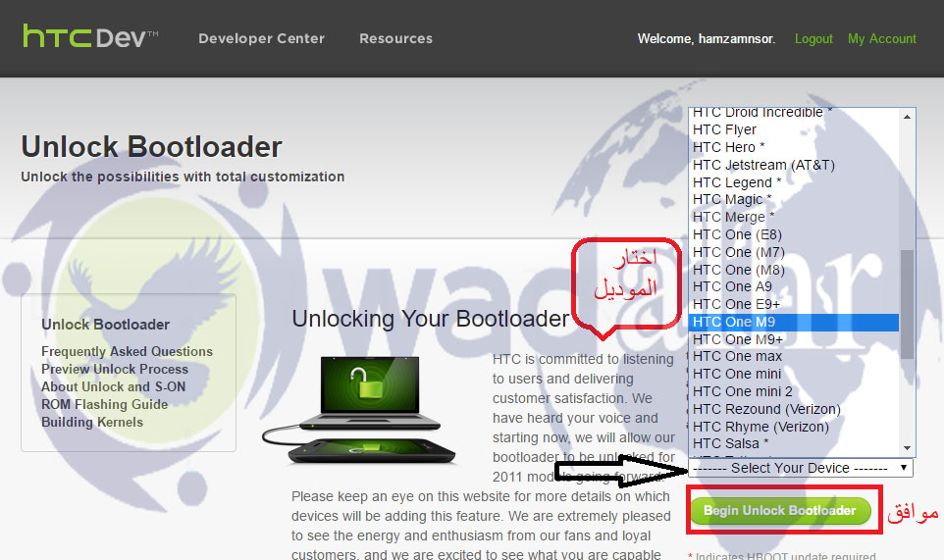Click the Unlocking Your Bootloader heading
Viewport: 944px width, 560px height.
click(431, 319)
